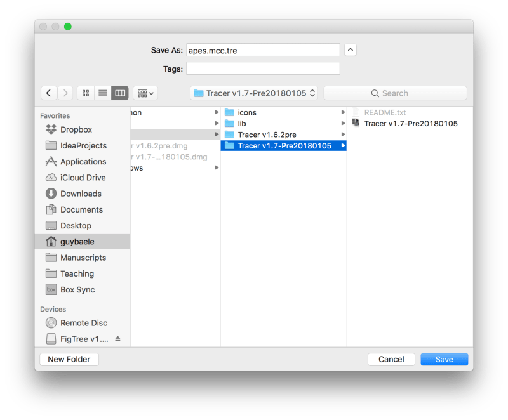This screenshot has height=420, width=508.
Task: Switch to icon grid view
Action: (x=86, y=93)
